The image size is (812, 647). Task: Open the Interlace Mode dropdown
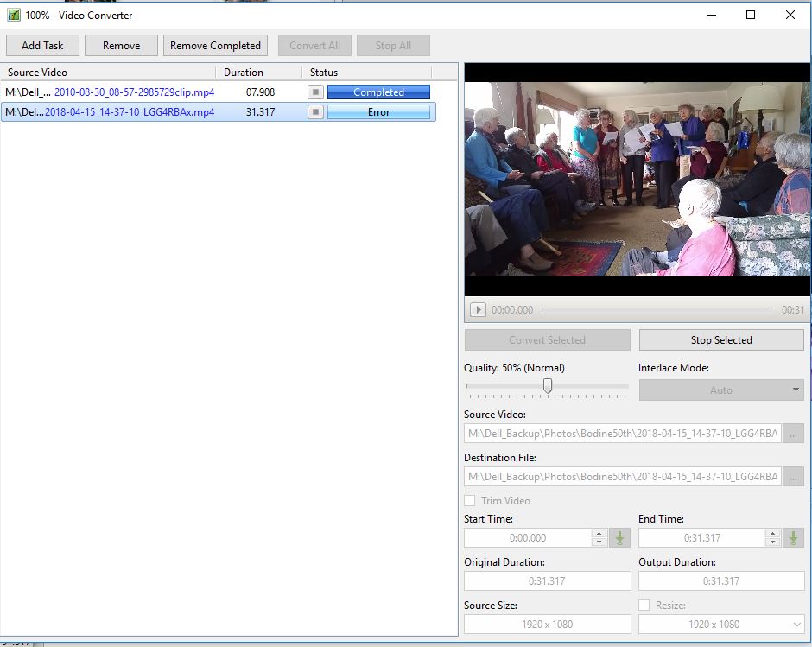(721, 390)
